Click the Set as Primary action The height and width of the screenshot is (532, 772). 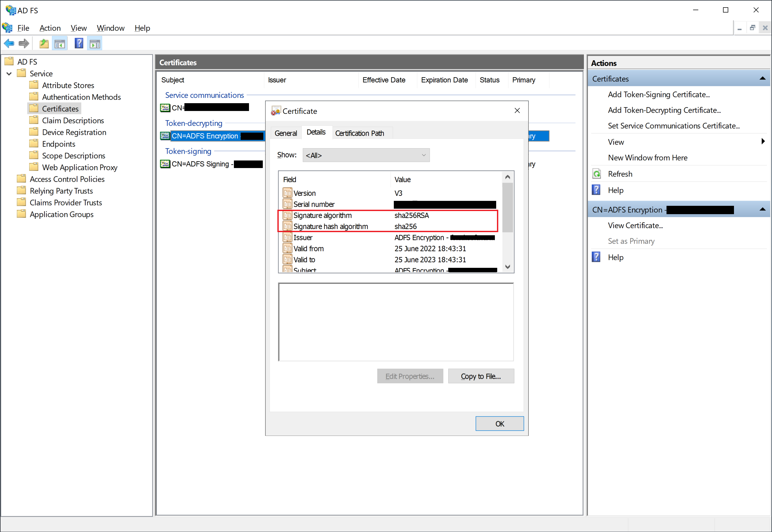click(x=631, y=241)
